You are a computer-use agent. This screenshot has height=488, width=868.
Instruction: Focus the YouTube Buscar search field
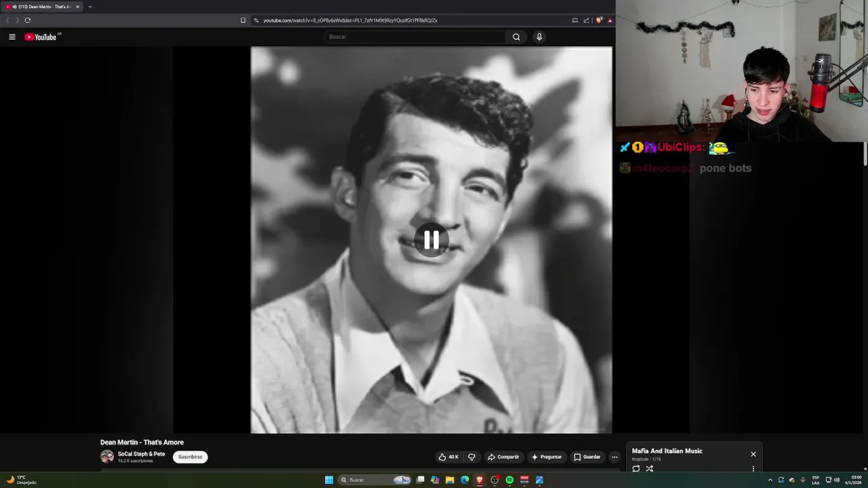(x=415, y=37)
